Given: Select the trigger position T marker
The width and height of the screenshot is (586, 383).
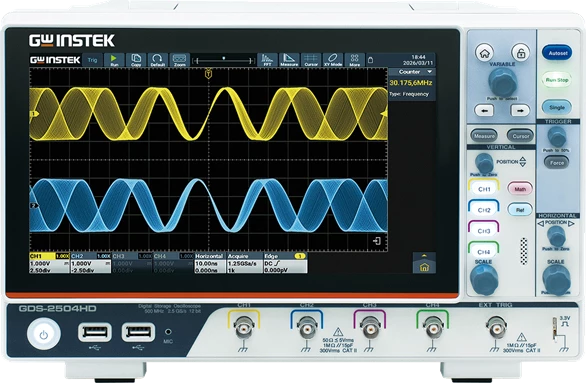Looking at the screenshot, I should (209, 74).
